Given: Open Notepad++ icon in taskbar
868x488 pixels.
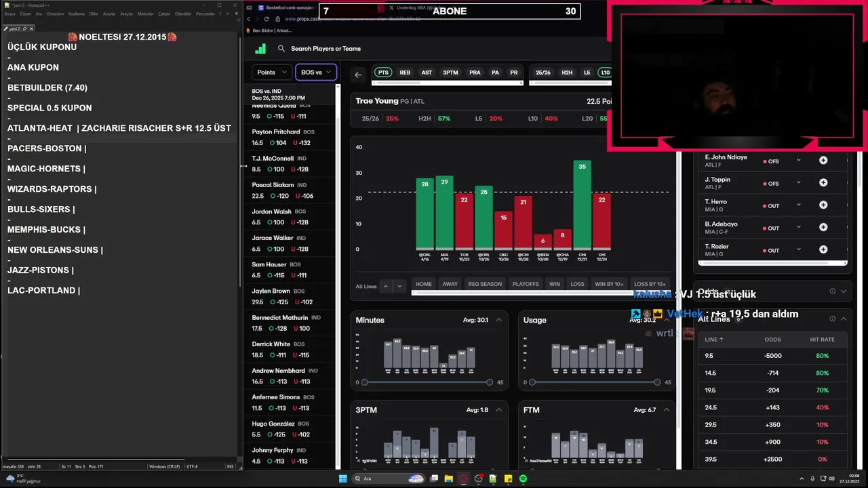Looking at the screenshot, I should pos(494,479).
